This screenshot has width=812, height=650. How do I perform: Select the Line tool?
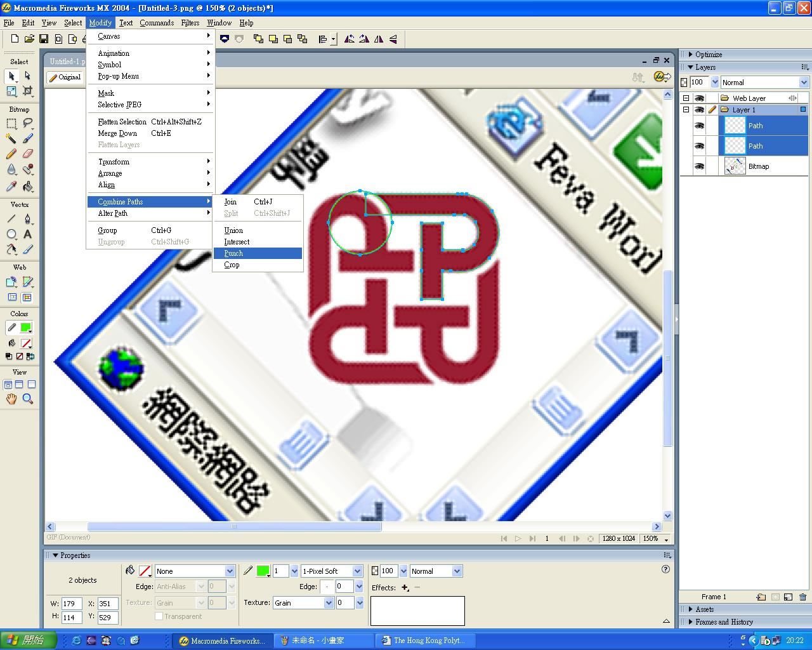11,219
